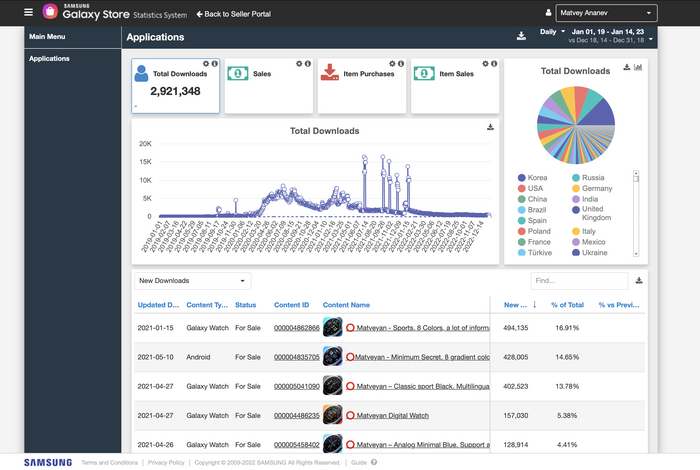Download the Total Downloads line chart

[x=490, y=127]
